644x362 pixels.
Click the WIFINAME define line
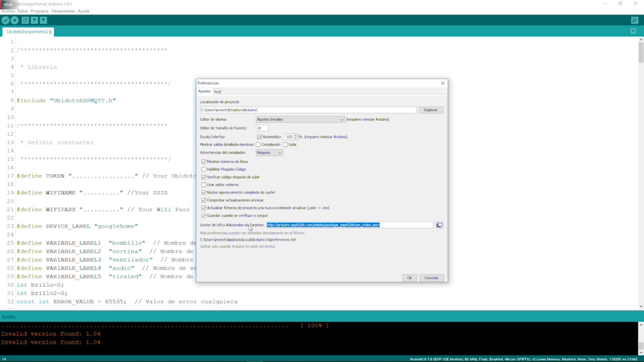click(x=92, y=193)
